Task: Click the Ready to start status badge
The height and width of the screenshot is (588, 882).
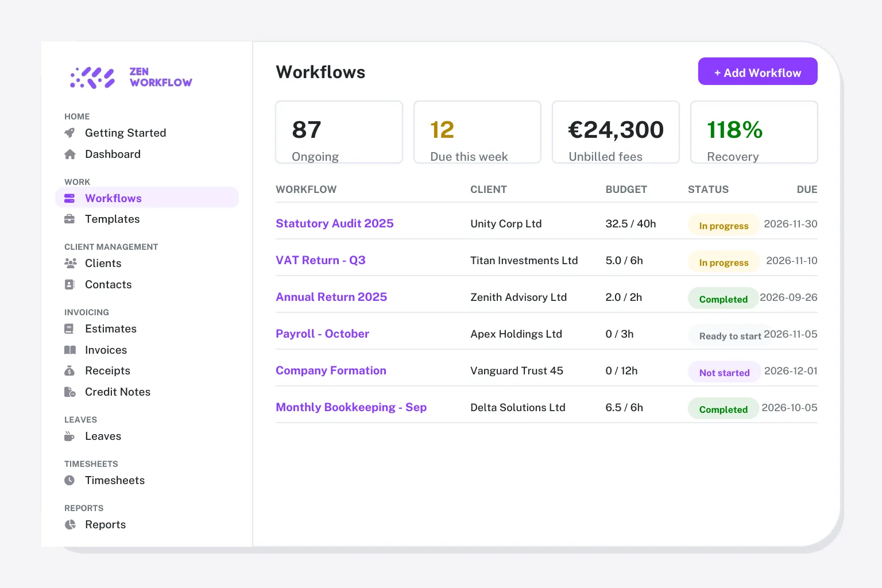Action: (730, 336)
